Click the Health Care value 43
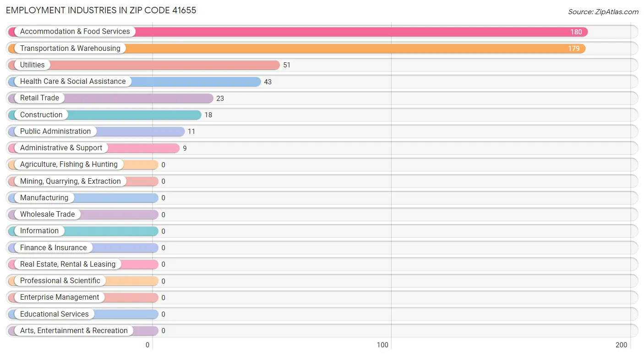Image resolution: width=644 pixels, height=356 pixels. [268, 82]
